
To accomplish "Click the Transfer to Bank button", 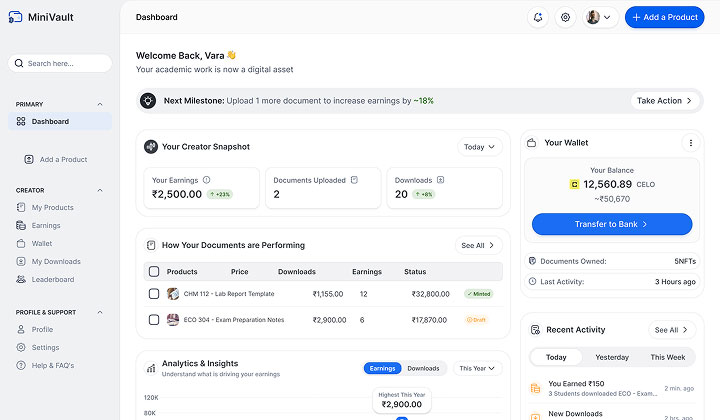I will click(x=612, y=224).
